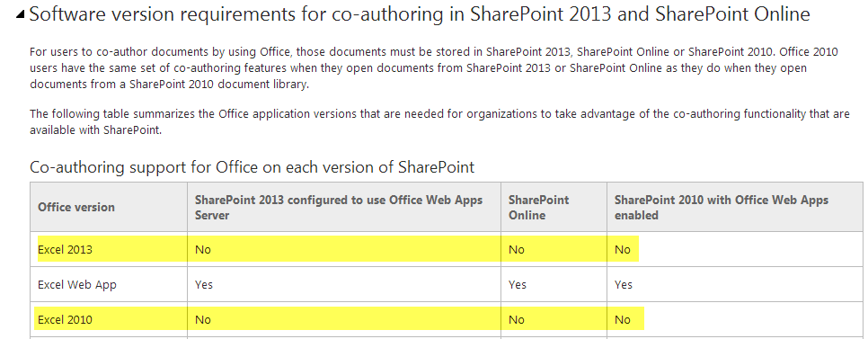Click the Excel 2013 row label
868x339 pixels.
(65, 249)
